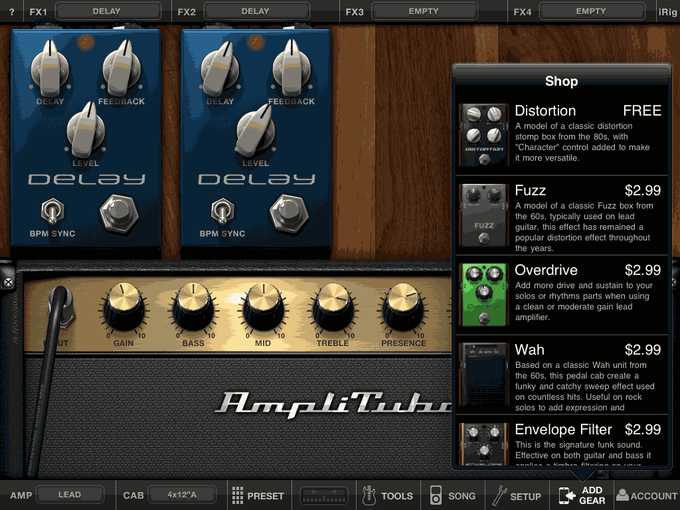Click the first delay pedal LED indicator

(85, 42)
